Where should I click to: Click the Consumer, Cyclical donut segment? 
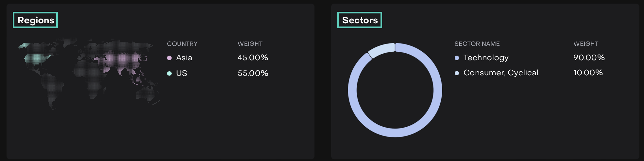pos(381,50)
